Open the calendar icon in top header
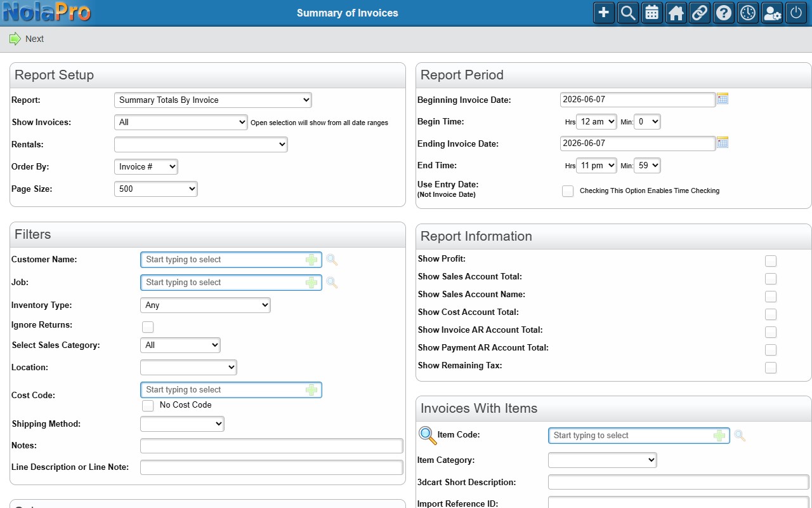 [652, 13]
